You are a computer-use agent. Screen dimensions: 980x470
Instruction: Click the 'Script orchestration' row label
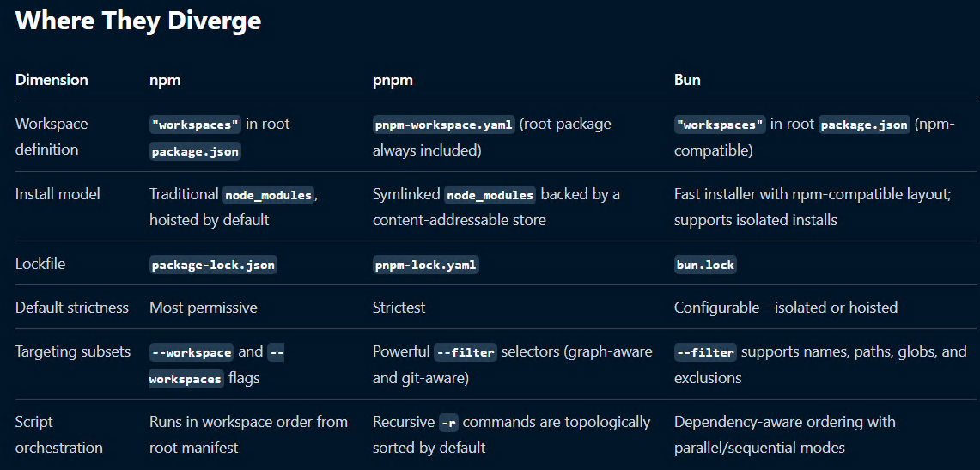[58, 435]
